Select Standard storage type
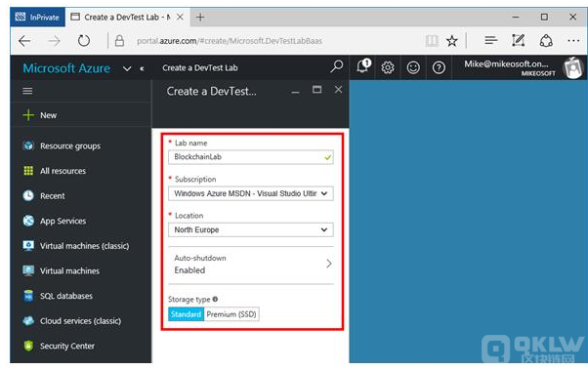588x370 pixels. point(186,314)
